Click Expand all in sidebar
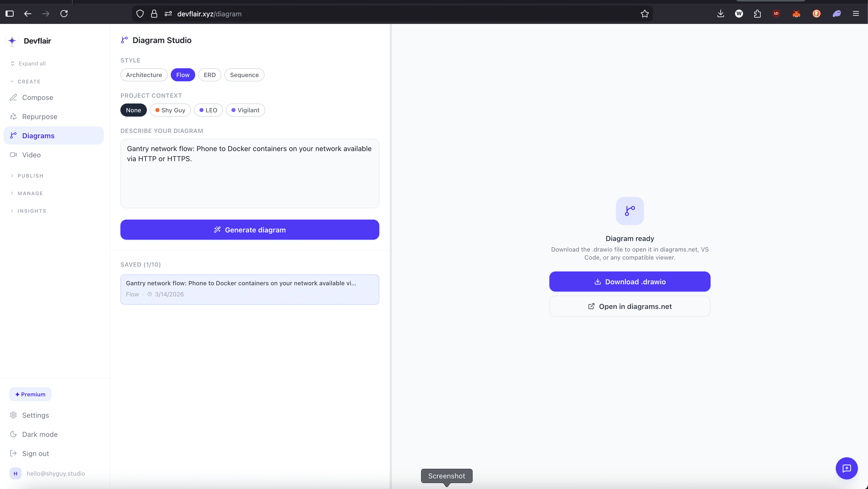The height and width of the screenshot is (489, 868). [32, 64]
